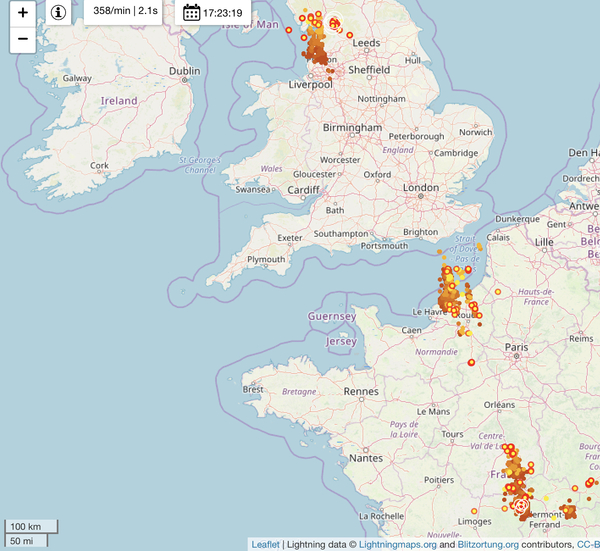Open the Blitzortung.org link
Viewport: 600px width, 551px height.
click(x=488, y=544)
